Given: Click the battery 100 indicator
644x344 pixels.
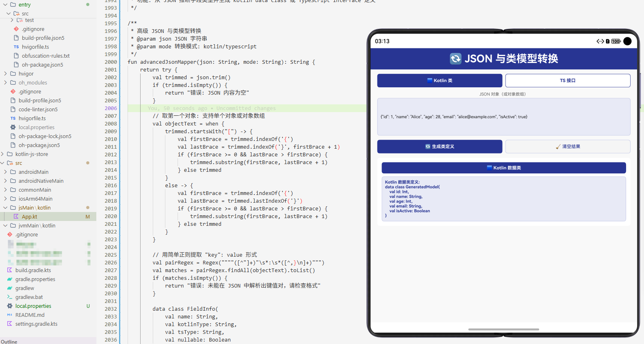Looking at the screenshot, I should coord(616,41).
